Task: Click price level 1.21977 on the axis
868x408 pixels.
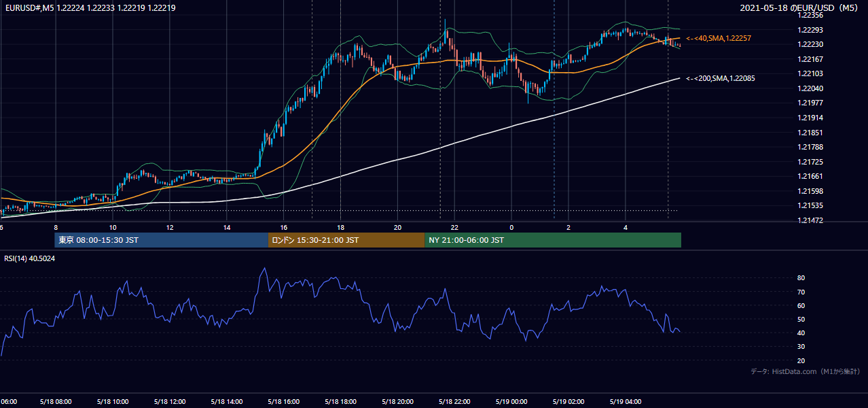Action: pyautogui.click(x=810, y=103)
